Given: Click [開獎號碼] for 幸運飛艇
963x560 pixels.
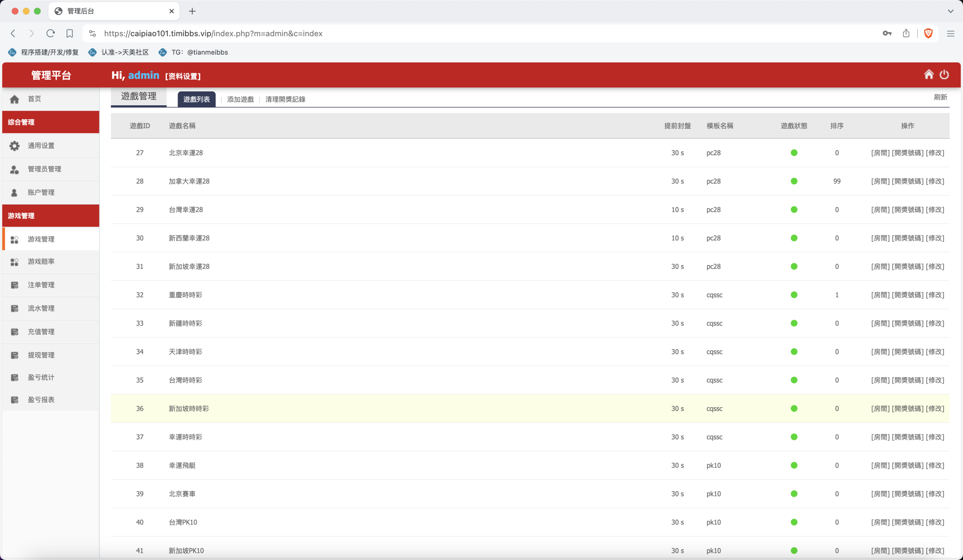Looking at the screenshot, I should (x=908, y=465).
